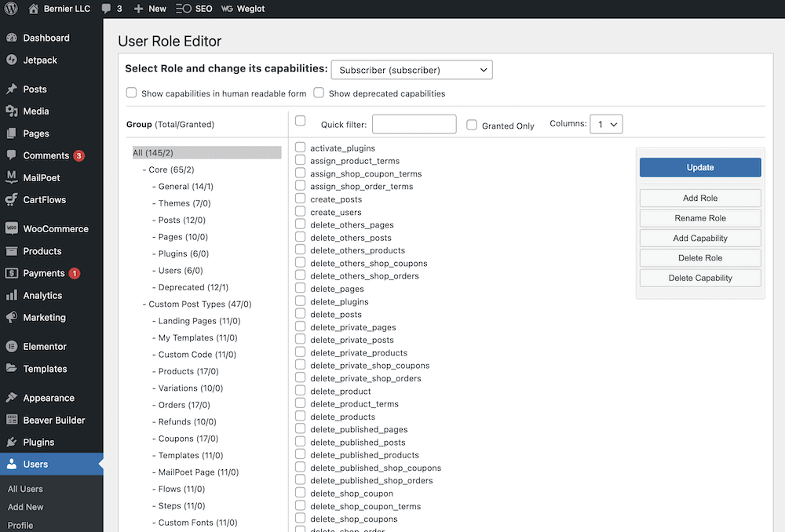Screen dimensions: 785x532
Task: Toggle Show deprecated capabilities checkbox
Action: (x=319, y=93)
